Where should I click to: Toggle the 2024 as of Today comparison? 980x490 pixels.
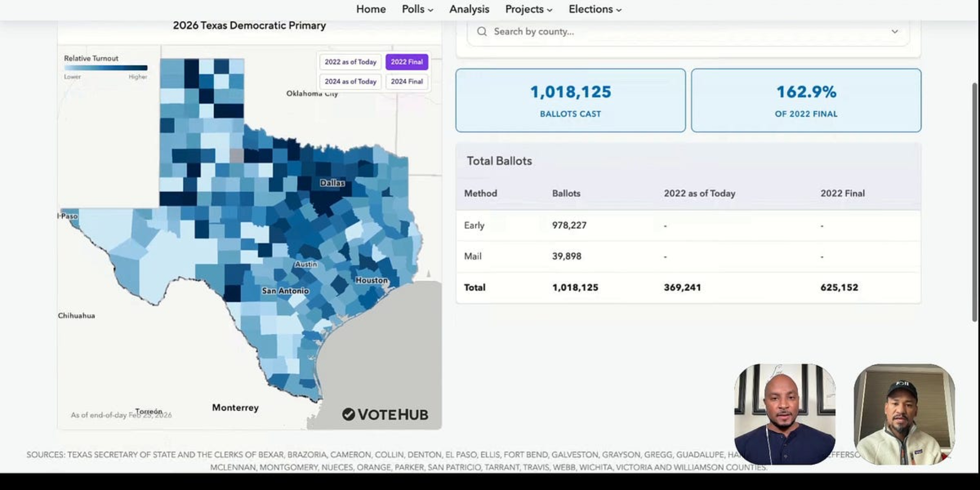[350, 81]
